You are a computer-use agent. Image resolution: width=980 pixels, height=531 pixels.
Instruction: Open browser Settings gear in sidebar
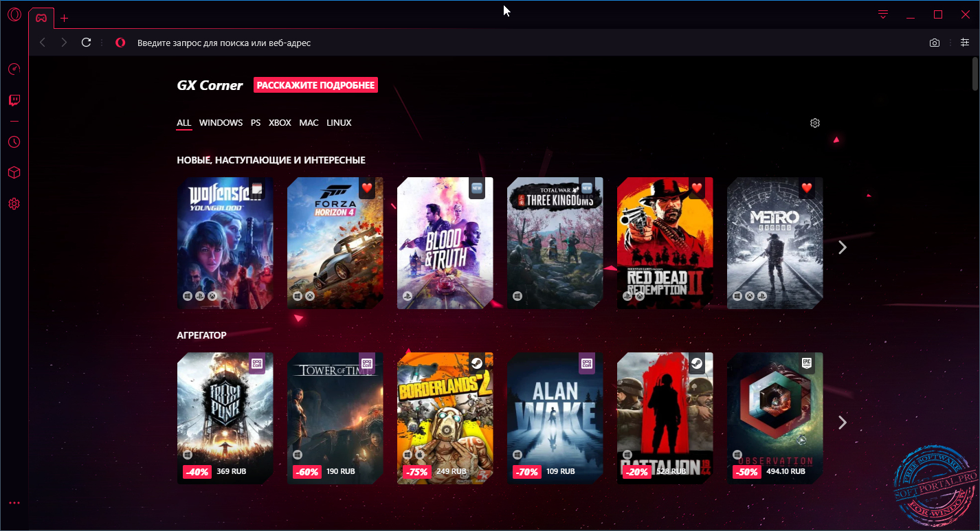point(14,204)
